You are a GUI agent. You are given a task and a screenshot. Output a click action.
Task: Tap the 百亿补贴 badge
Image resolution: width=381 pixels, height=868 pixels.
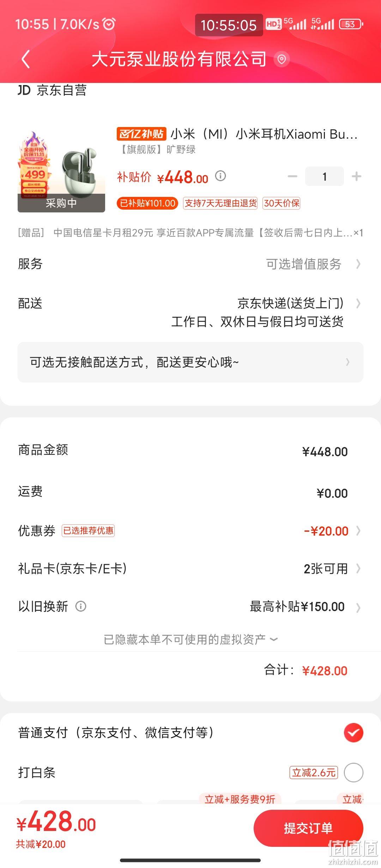(141, 134)
